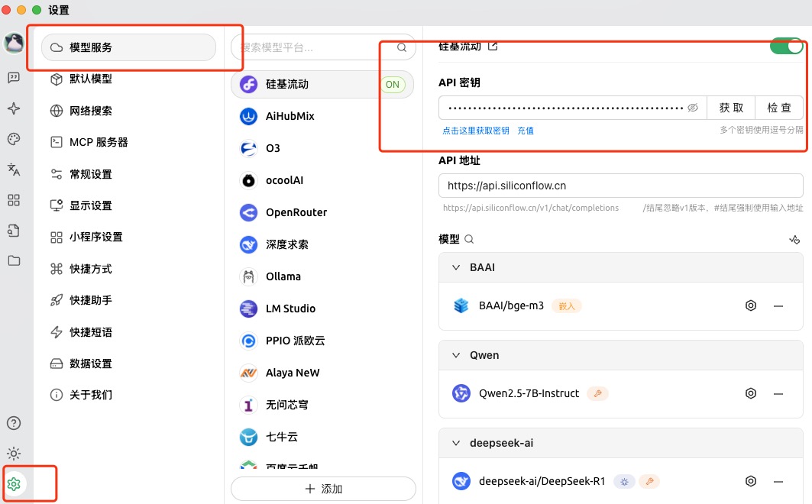Open the knowledge base sidebar icon
Screen dimensions: 812x504
pos(14,231)
